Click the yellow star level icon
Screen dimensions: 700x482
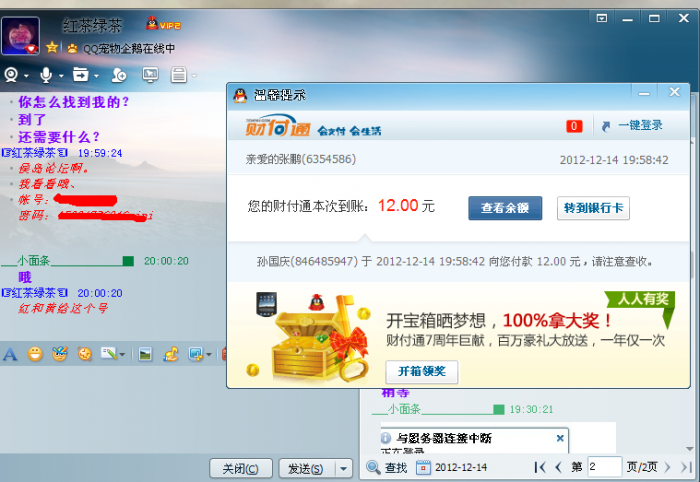(52, 47)
